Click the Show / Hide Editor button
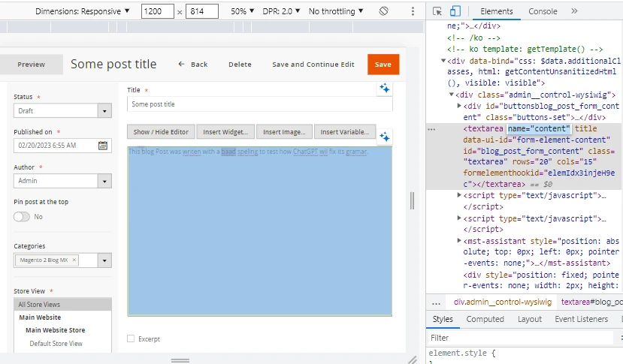The width and height of the screenshot is (623, 364). (161, 132)
